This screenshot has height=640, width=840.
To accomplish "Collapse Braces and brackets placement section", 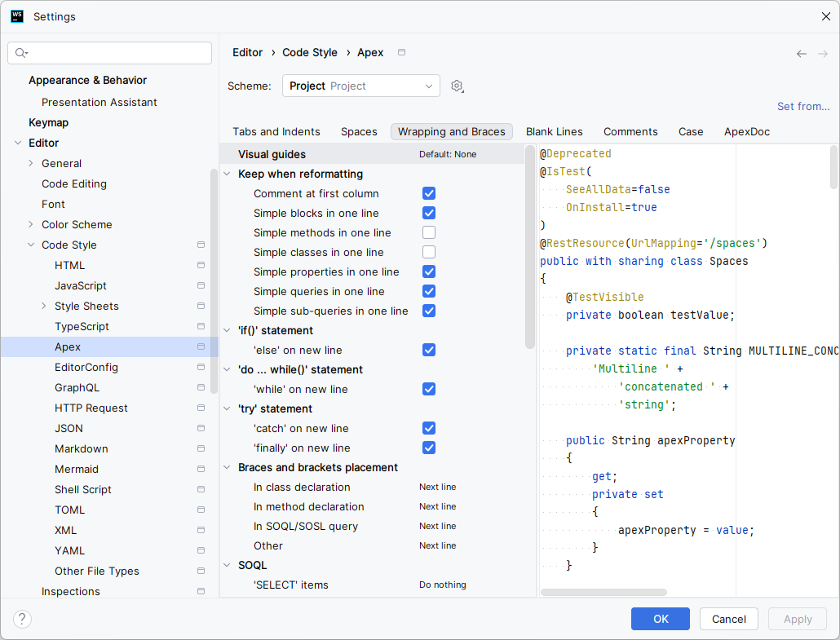I will [x=228, y=467].
